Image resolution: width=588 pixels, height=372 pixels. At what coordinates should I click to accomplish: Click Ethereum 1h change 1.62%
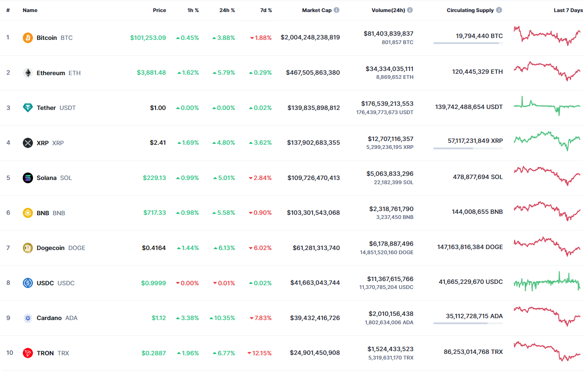(188, 73)
